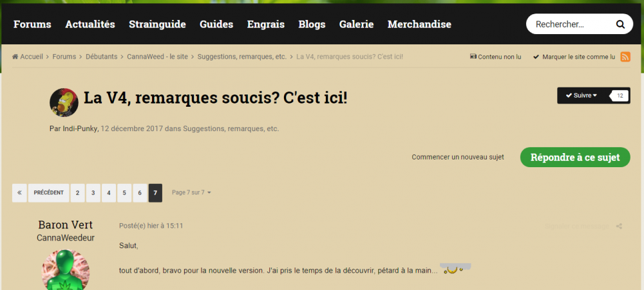This screenshot has height=290, width=644.
Task: Click the Accueil breadcrumb link
Action: 31,57
